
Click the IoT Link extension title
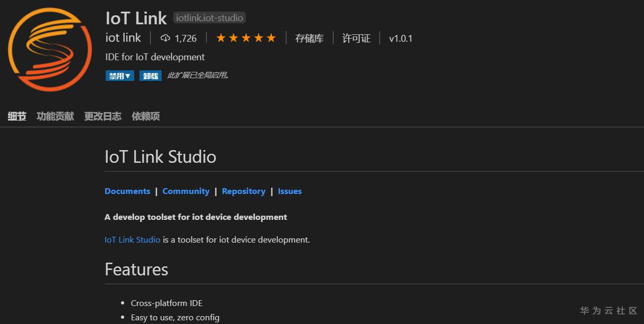[136, 18]
